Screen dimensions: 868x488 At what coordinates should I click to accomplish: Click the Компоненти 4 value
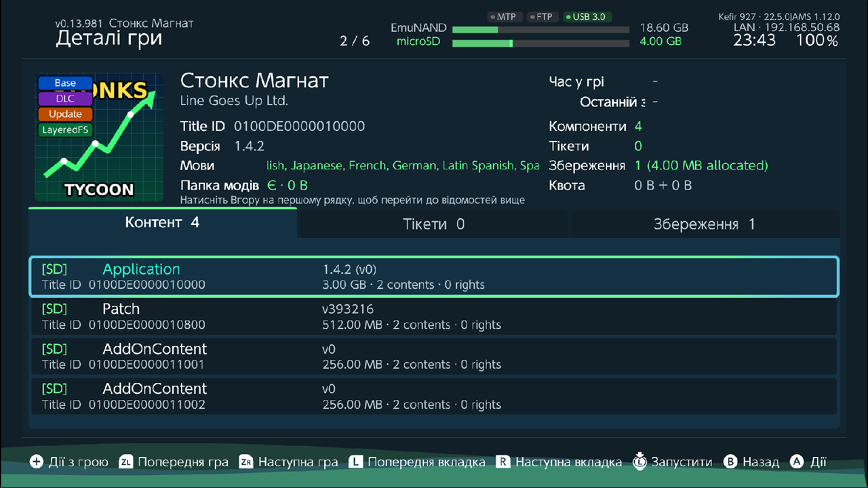point(638,126)
